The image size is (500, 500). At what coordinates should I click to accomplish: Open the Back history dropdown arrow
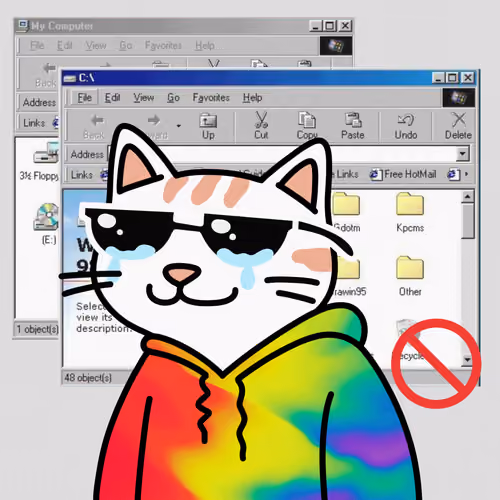point(179,126)
